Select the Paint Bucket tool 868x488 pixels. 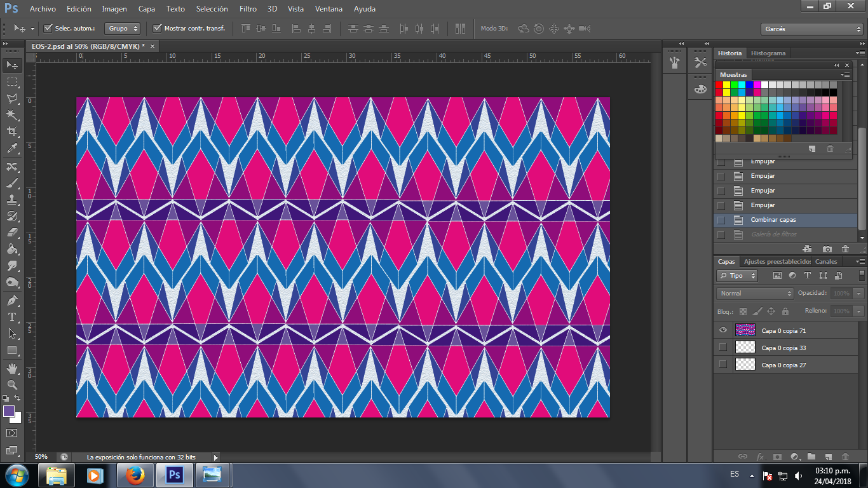pyautogui.click(x=12, y=249)
